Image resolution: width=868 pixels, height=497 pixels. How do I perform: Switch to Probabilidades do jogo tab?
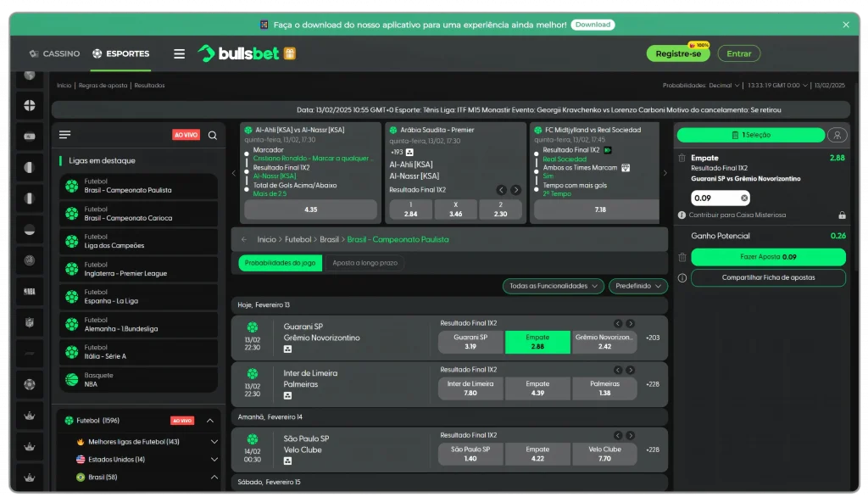[x=280, y=263]
